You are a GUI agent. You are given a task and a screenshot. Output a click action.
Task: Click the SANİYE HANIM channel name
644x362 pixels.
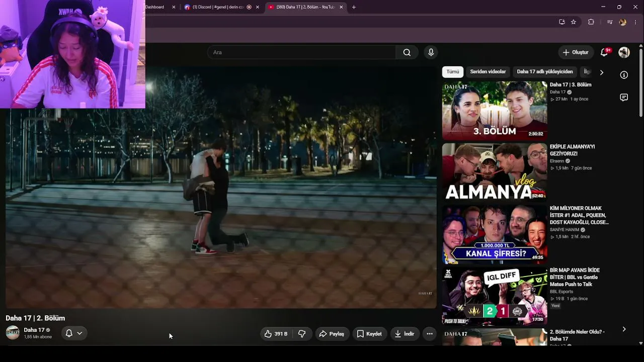point(565,230)
